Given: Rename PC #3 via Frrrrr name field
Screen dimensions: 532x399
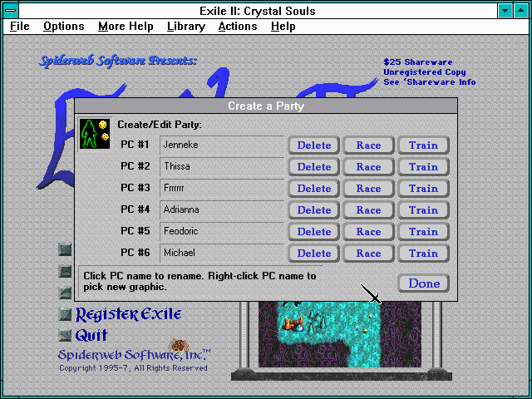Looking at the screenshot, I should tap(222, 188).
